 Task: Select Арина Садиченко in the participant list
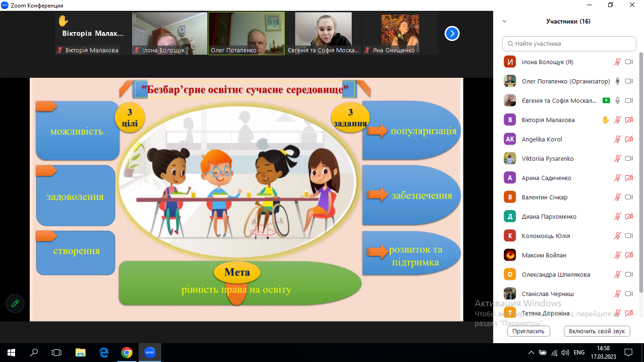click(x=546, y=178)
